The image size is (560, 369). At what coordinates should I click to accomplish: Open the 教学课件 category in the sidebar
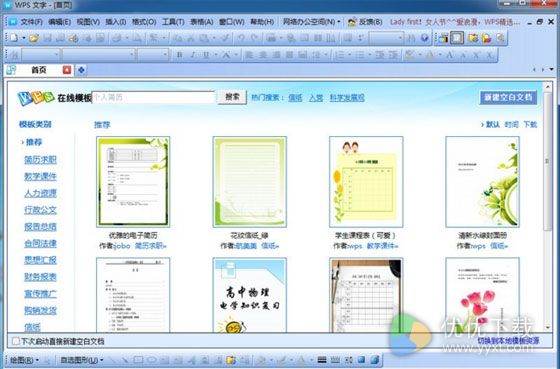click(x=40, y=176)
